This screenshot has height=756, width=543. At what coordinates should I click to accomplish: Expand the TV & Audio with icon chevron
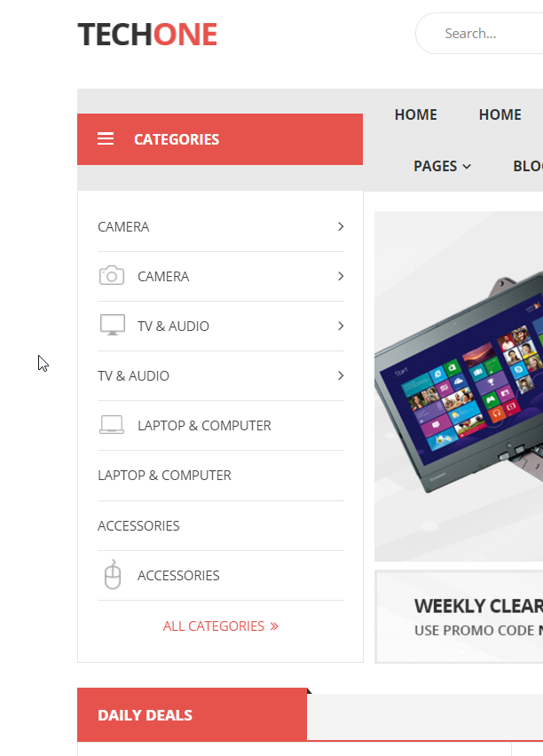point(341,326)
